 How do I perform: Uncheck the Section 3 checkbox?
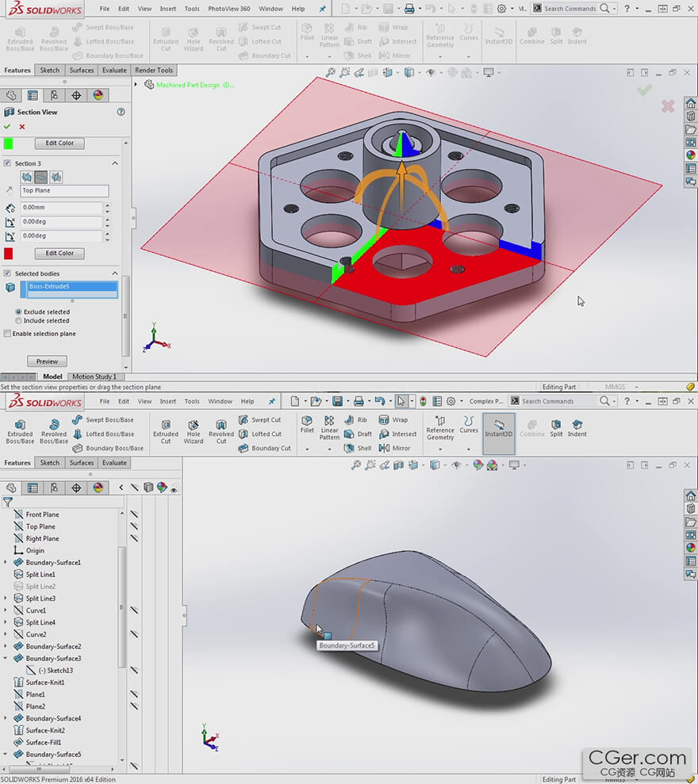8,163
